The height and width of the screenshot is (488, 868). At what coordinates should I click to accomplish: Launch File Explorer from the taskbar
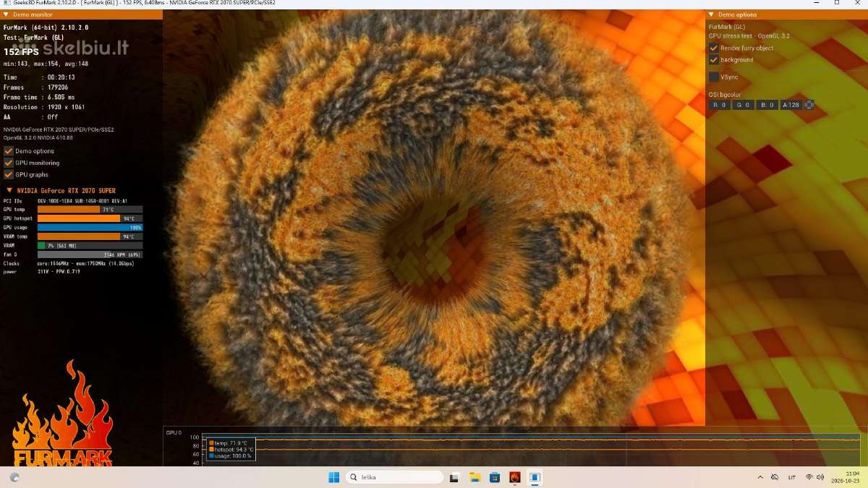pyautogui.click(x=475, y=477)
